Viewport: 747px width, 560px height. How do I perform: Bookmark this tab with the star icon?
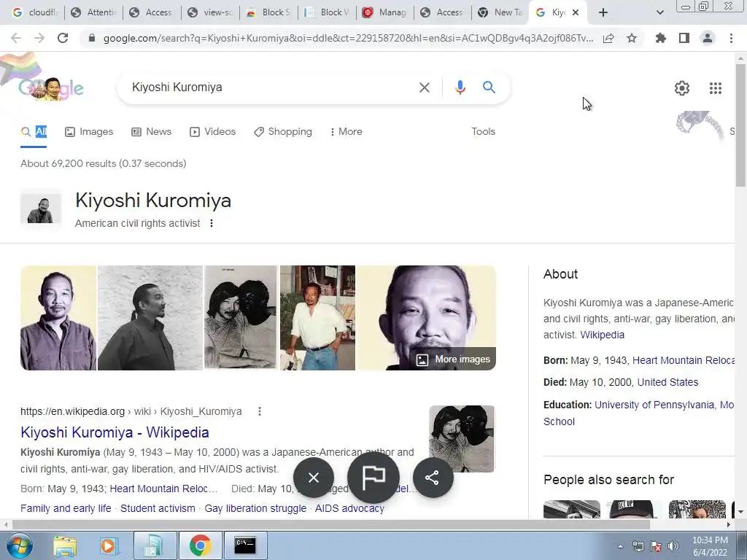[632, 38]
